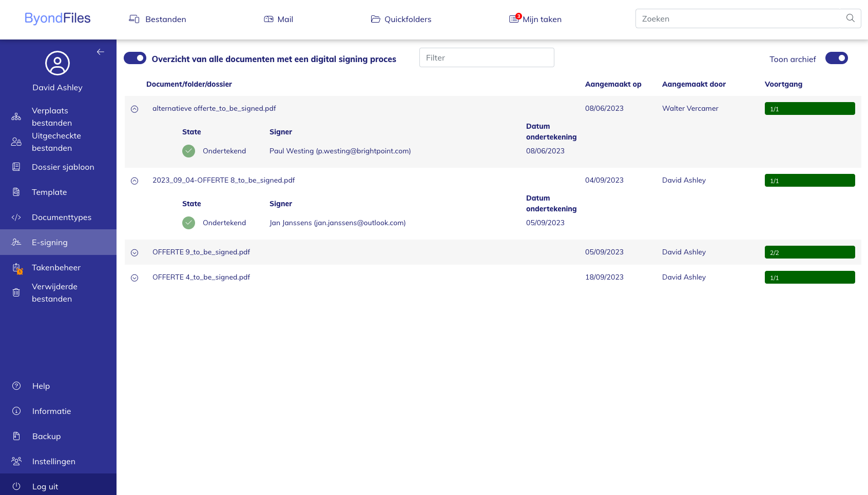Click the Documenttypes code icon

16,217
